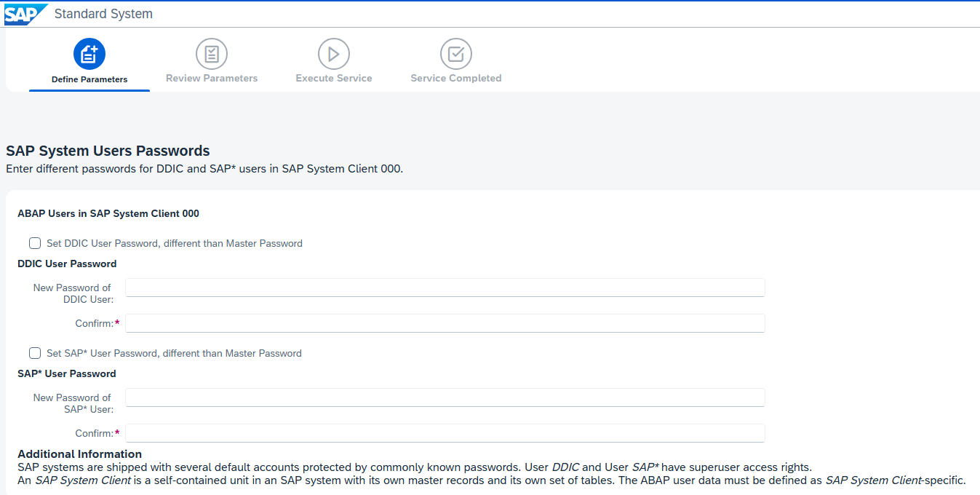Focus the New Password of DDIC User field

pos(445,288)
